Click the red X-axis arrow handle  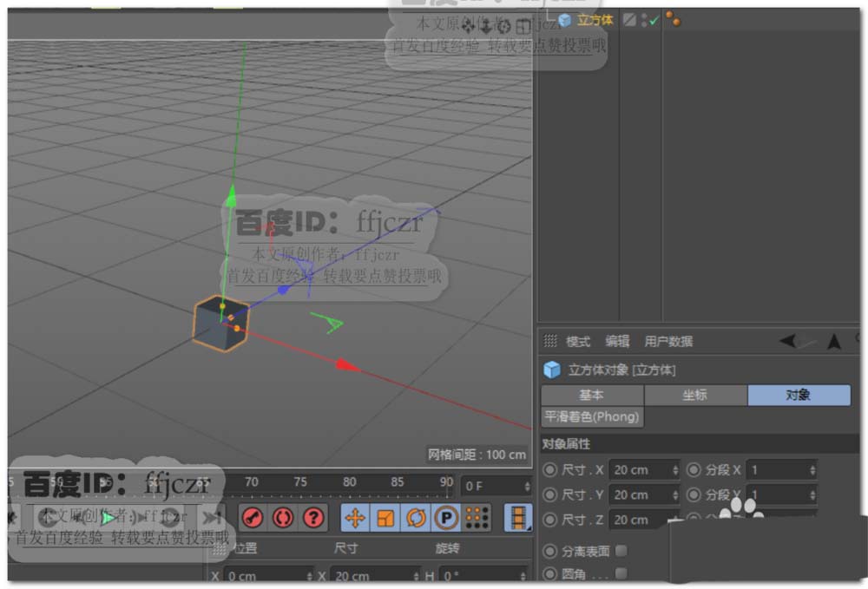pyautogui.click(x=348, y=365)
